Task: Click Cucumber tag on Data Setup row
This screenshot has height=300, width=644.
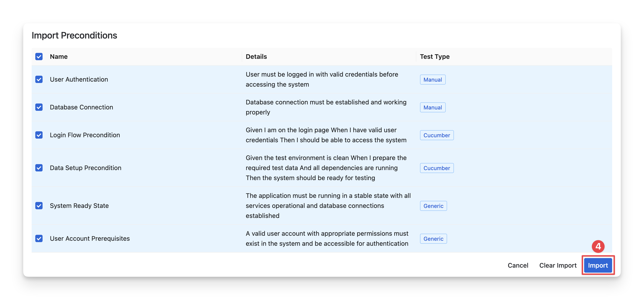Action: 436,168
